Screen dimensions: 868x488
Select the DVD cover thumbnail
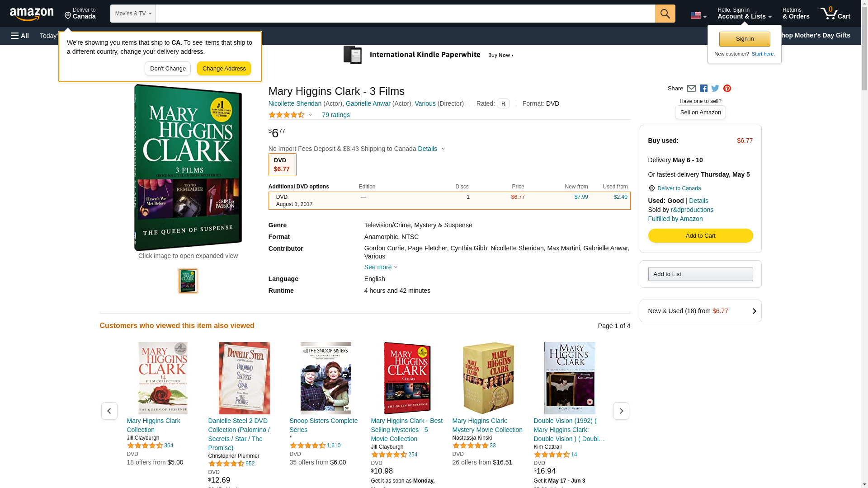click(188, 281)
